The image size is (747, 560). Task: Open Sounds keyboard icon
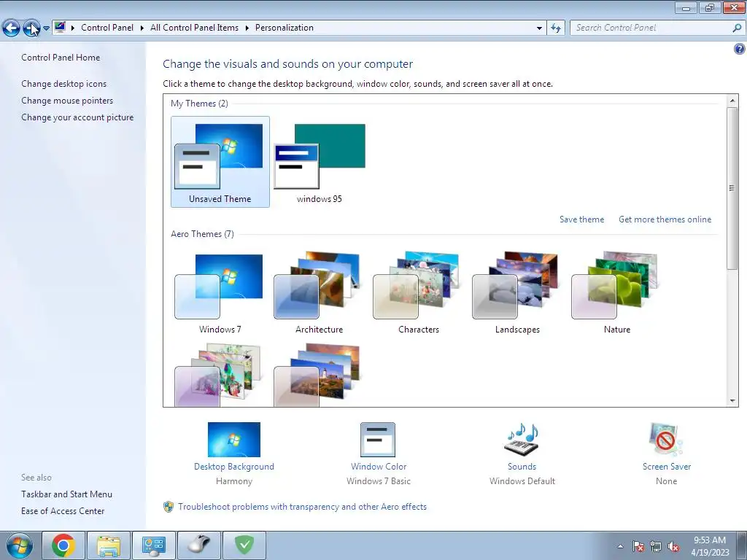[x=522, y=438]
